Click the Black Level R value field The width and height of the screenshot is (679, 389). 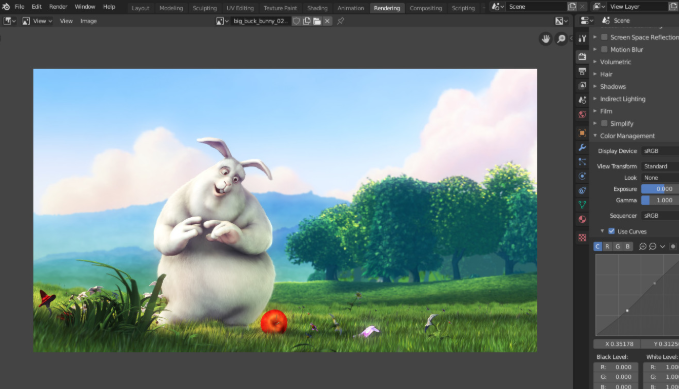[x=616, y=367]
